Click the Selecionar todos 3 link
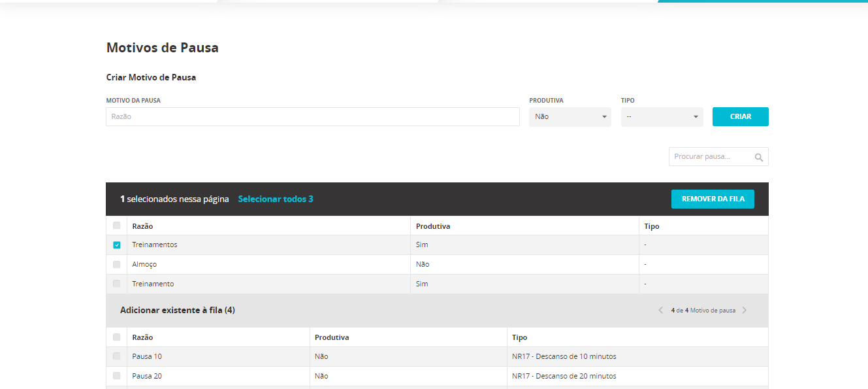868x389 pixels. [x=275, y=199]
